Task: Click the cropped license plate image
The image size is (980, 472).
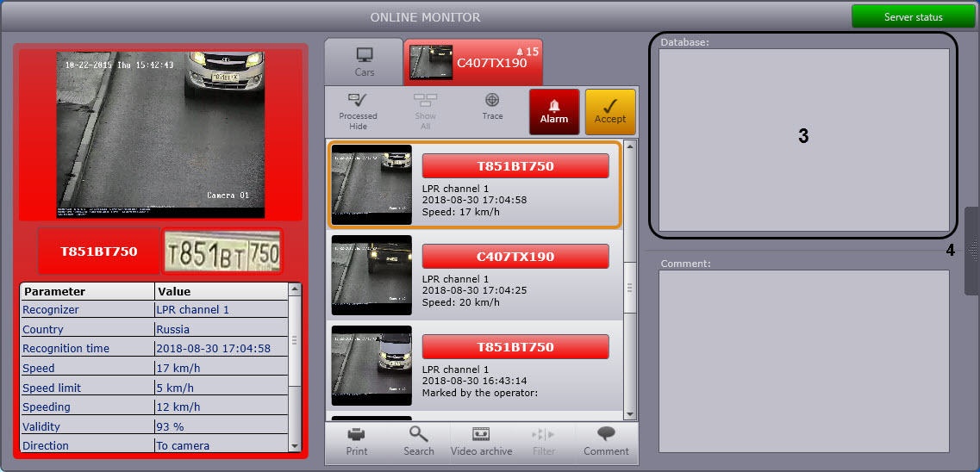Action: (x=222, y=252)
